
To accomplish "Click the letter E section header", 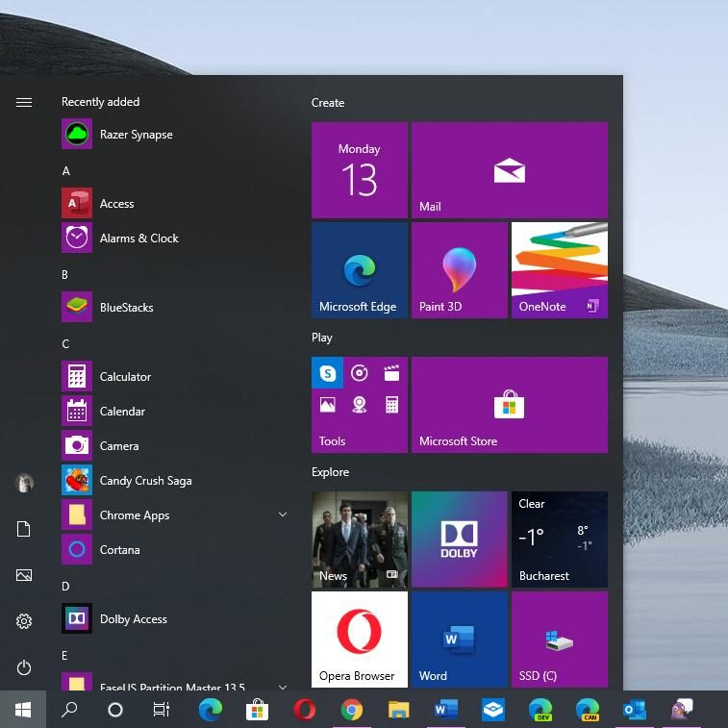I will 64,656.
